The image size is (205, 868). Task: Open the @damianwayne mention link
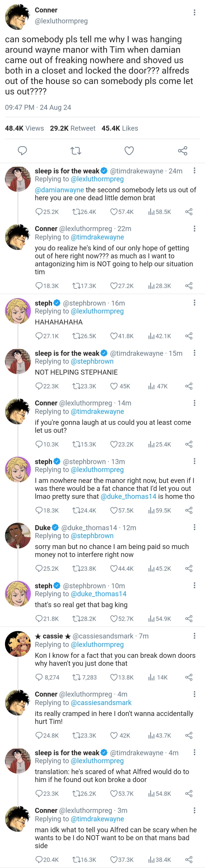click(59, 190)
